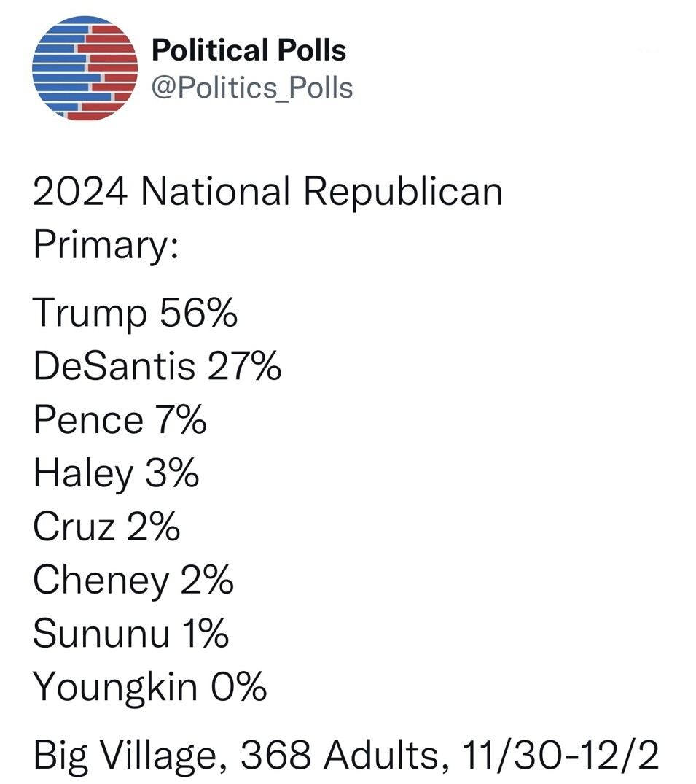Click the 'Cheney 2%' poll line
Viewport: 696px width, 784px height.
click(133, 580)
